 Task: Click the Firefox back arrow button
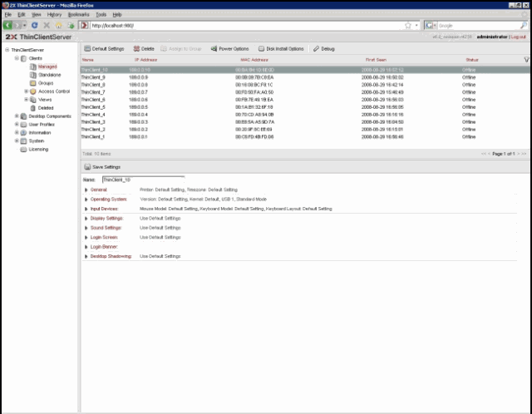tap(7, 25)
